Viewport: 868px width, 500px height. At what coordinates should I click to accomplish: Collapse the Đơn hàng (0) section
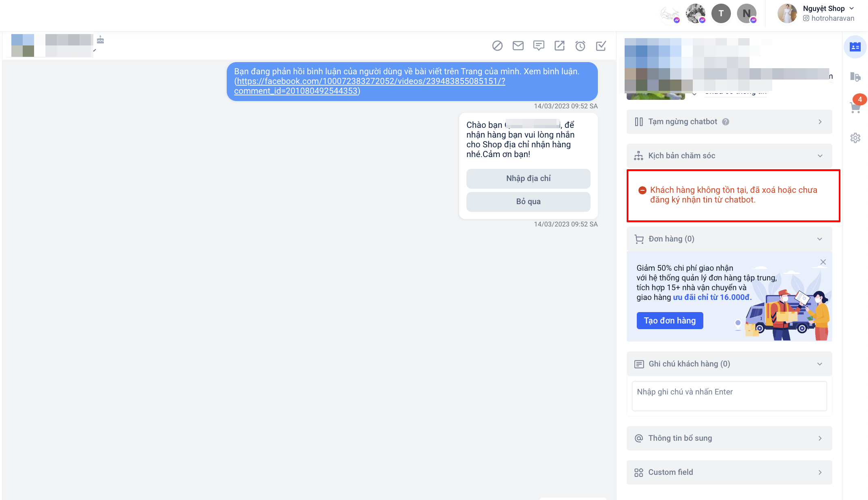click(729, 239)
